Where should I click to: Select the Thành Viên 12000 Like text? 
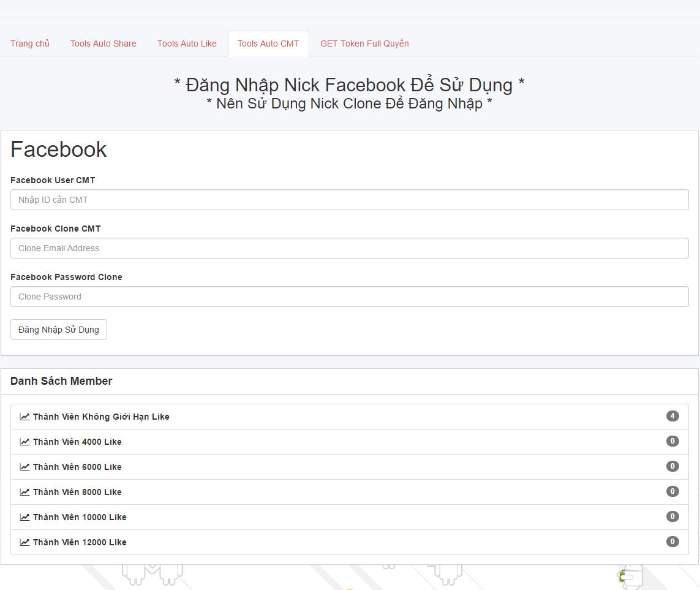pyautogui.click(x=80, y=542)
